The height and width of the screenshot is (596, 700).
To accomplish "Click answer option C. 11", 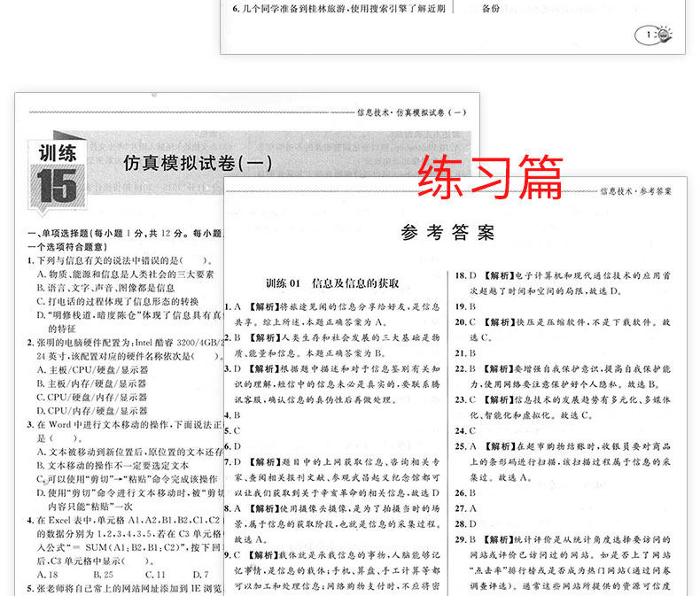I will [155, 575].
